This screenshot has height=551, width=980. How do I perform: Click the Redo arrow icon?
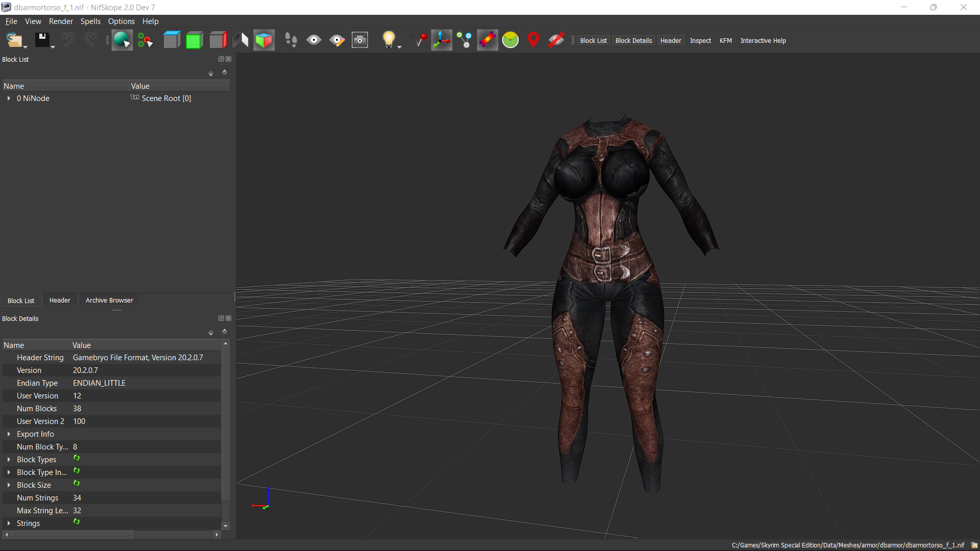tap(90, 40)
